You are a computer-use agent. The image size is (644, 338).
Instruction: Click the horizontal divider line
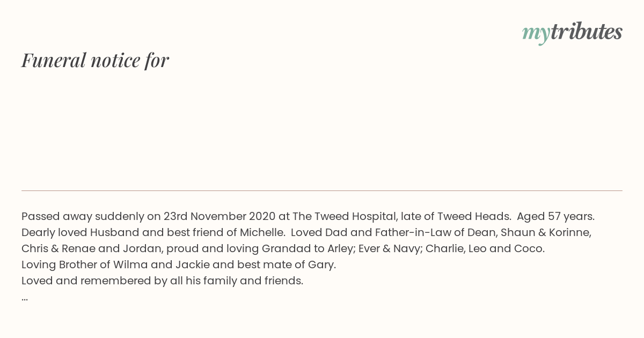tap(322, 190)
